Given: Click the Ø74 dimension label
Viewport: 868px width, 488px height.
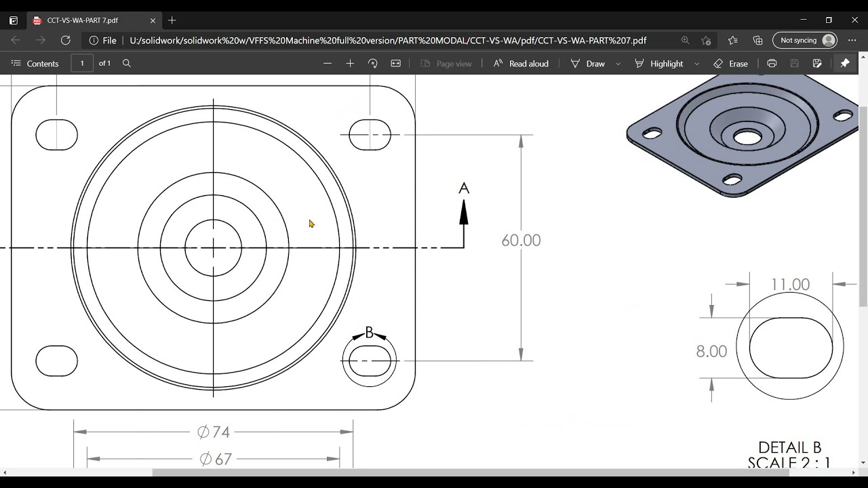Looking at the screenshot, I should [214, 432].
